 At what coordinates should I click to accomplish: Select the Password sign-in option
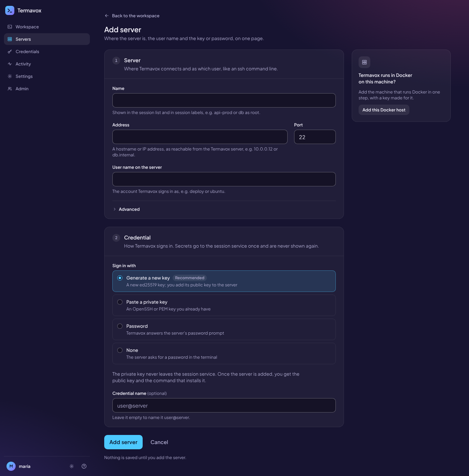tap(224, 329)
